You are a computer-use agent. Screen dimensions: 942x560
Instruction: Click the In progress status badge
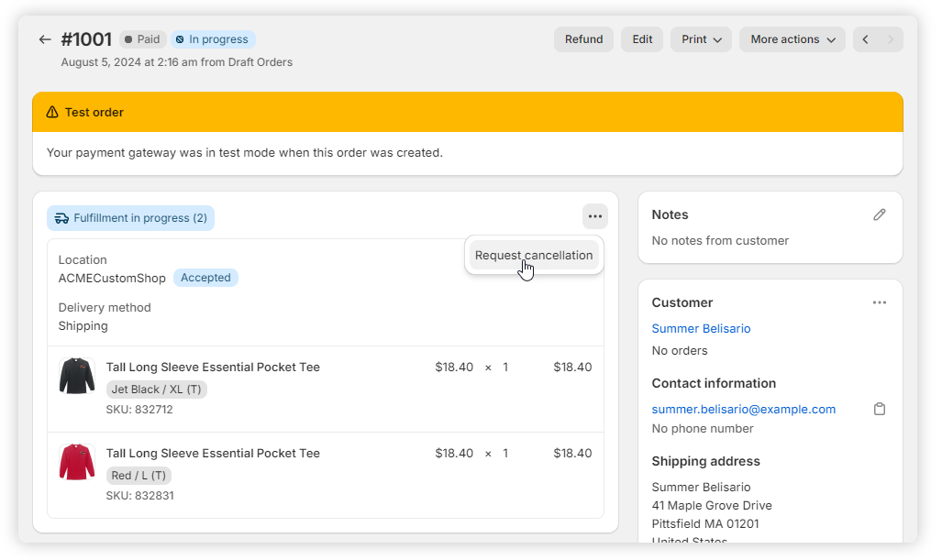point(212,39)
